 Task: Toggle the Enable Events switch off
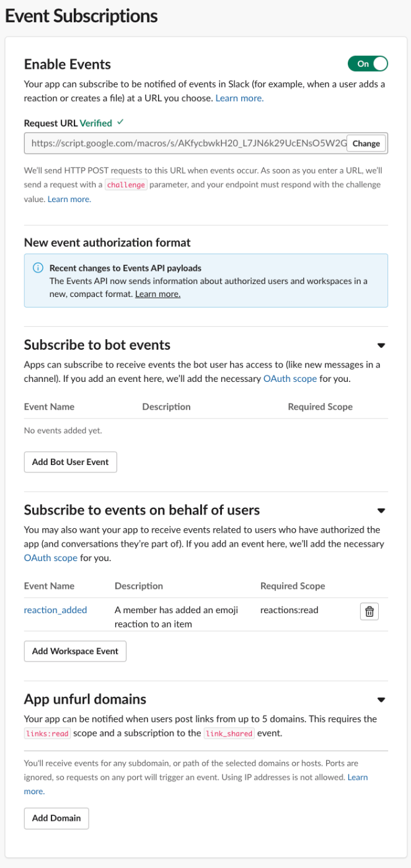click(368, 64)
